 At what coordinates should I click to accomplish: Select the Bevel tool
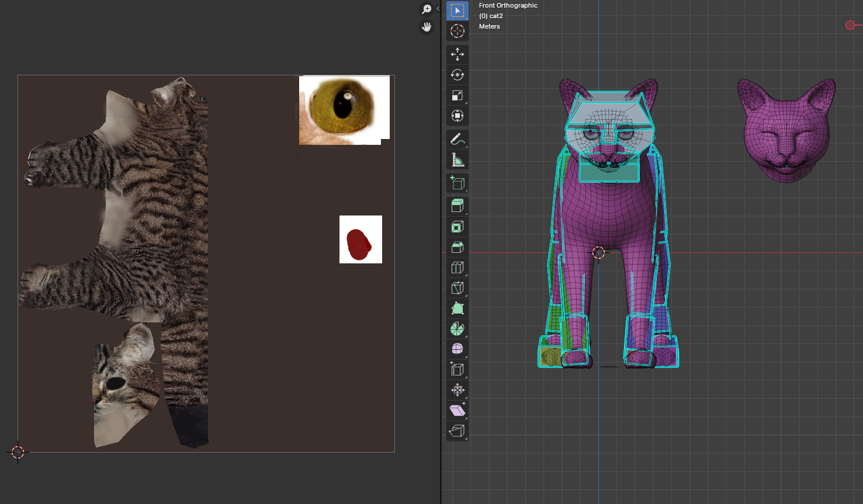pos(458,247)
